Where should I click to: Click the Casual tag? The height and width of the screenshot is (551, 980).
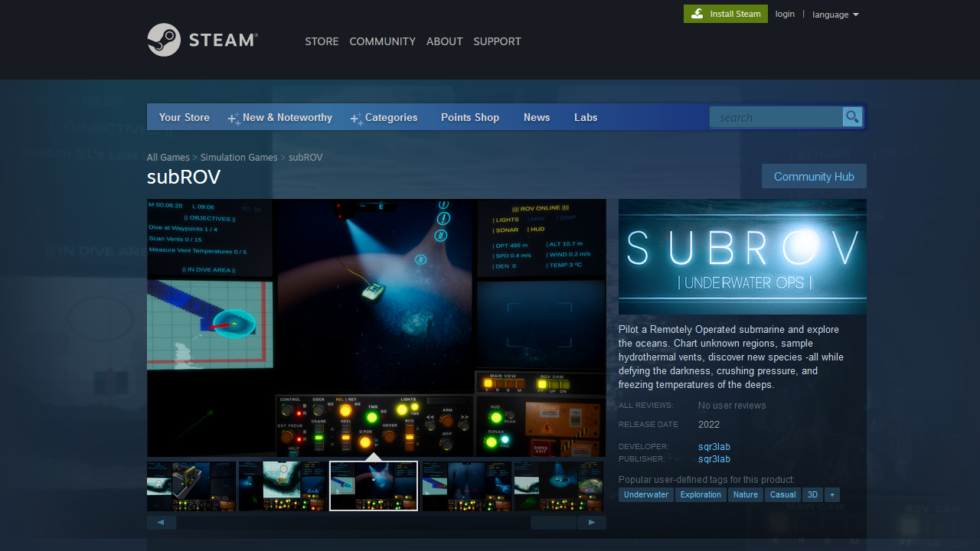tap(783, 494)
